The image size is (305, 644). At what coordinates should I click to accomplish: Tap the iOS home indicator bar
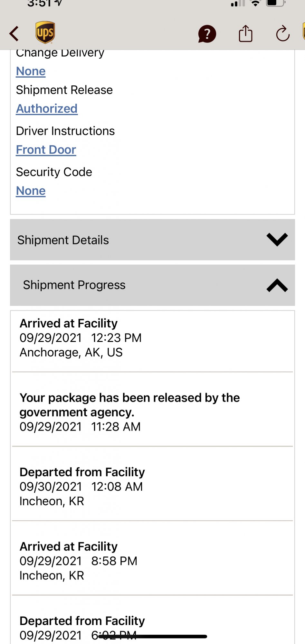point(153,637)
